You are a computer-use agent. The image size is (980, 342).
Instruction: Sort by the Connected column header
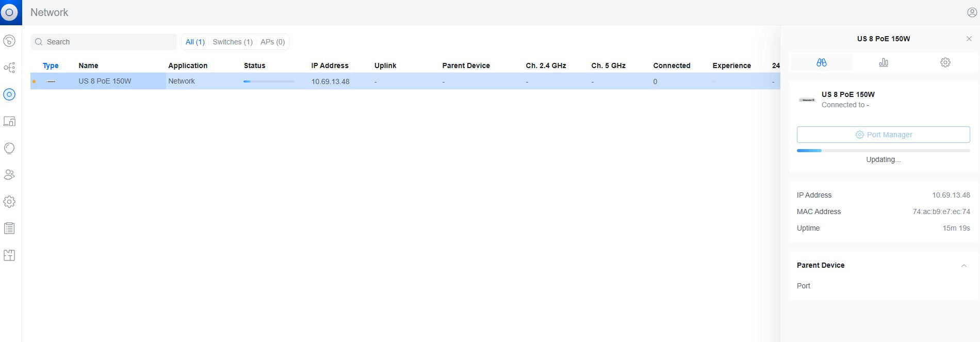672,66
